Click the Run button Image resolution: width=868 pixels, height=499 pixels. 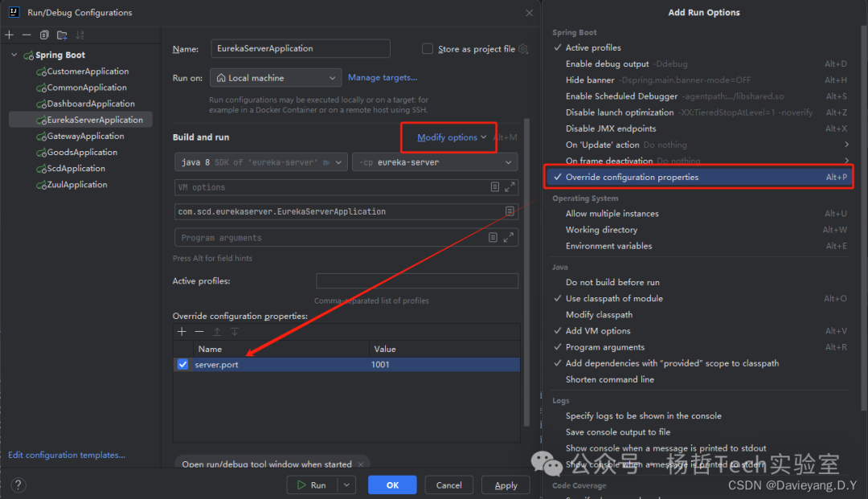click(x=312, y=485)
